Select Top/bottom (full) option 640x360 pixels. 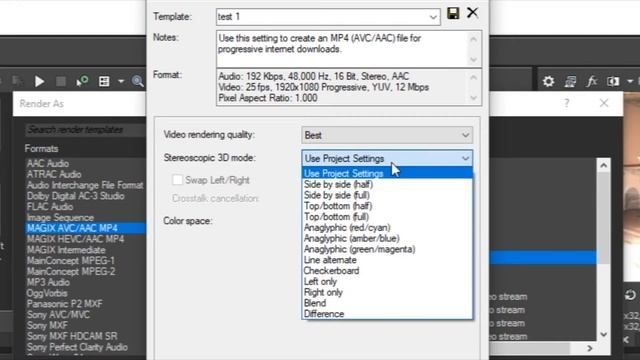pyautogui.click(x=336, y=217)
